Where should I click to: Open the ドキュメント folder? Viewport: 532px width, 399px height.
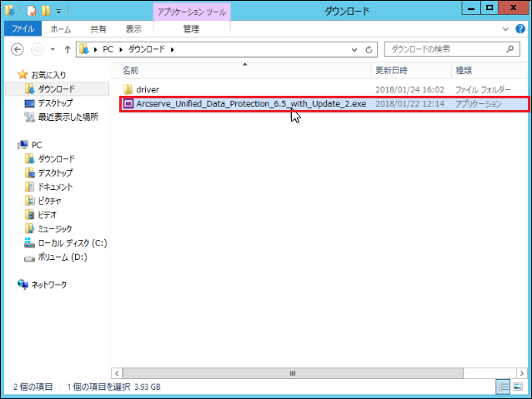(55, 187)
